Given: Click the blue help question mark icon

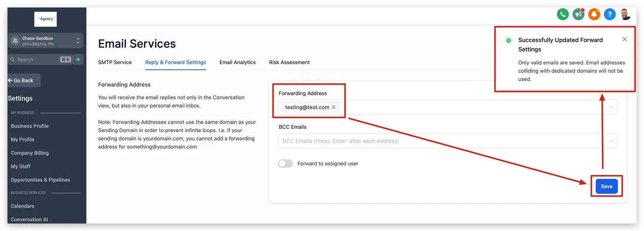Looking at the screenshot, I should coord(610,15).
